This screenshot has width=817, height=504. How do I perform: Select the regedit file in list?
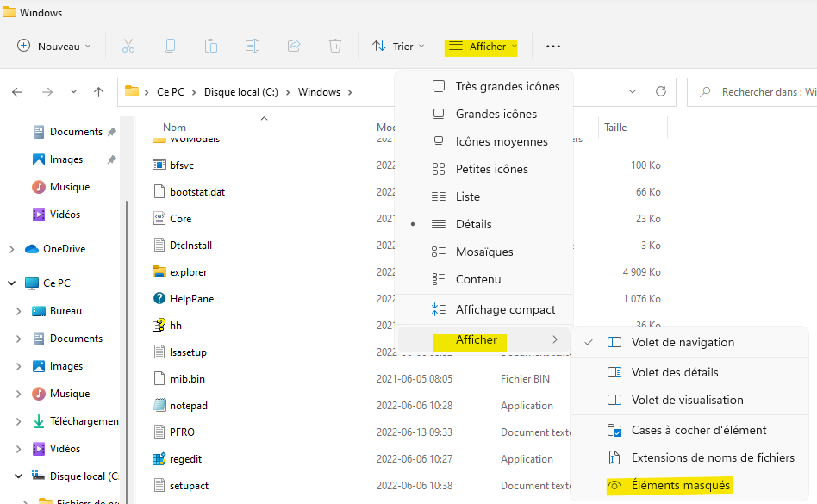185,459
